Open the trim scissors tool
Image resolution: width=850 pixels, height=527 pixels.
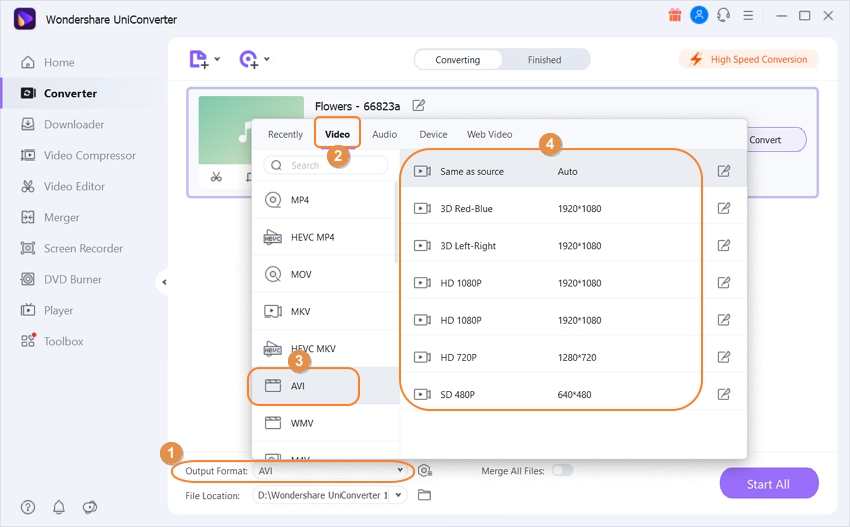(x=216, y=177)
